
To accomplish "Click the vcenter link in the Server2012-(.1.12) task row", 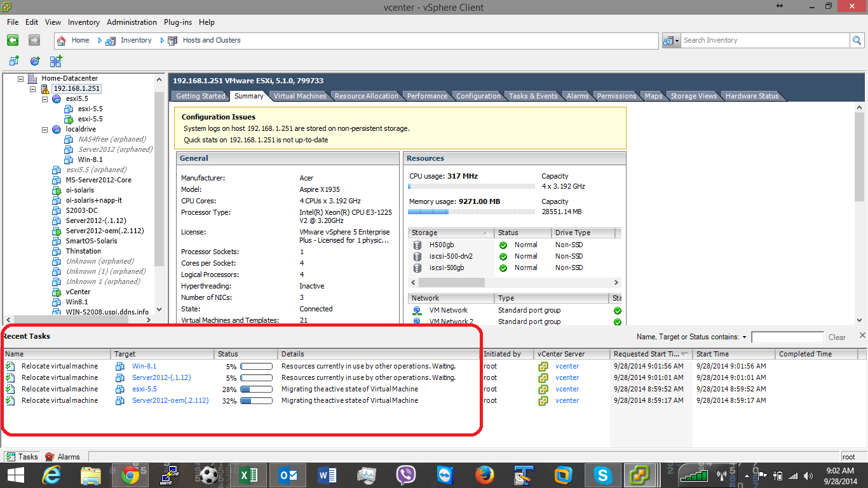I will click(x=567, y=377).
